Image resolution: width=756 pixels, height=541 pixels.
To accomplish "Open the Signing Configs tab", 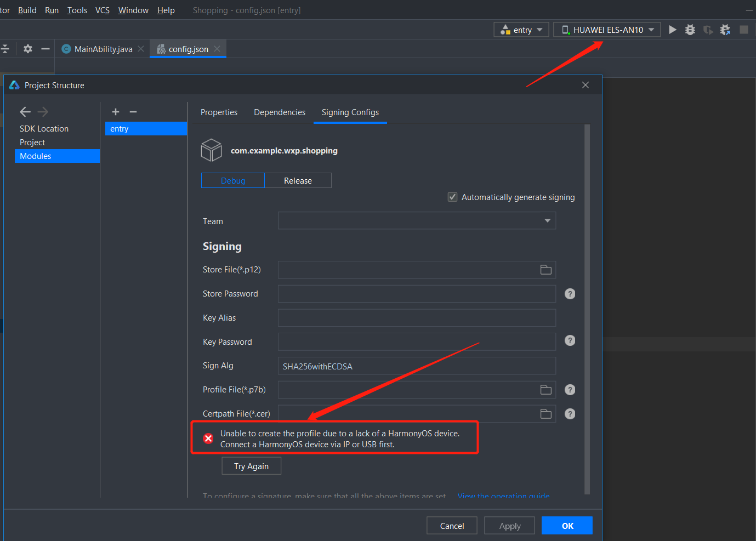I will click(350, 112).
